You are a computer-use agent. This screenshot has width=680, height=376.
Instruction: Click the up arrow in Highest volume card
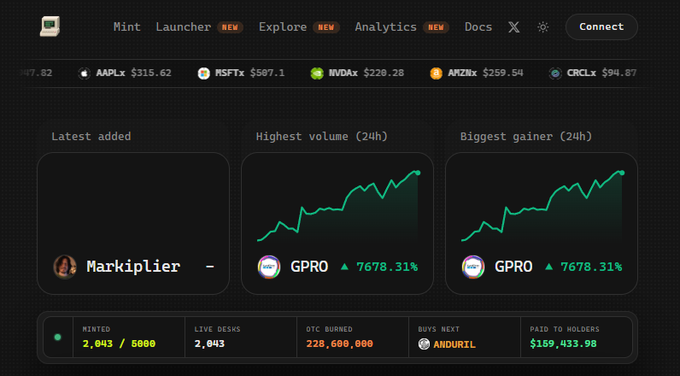pos(345,266)
